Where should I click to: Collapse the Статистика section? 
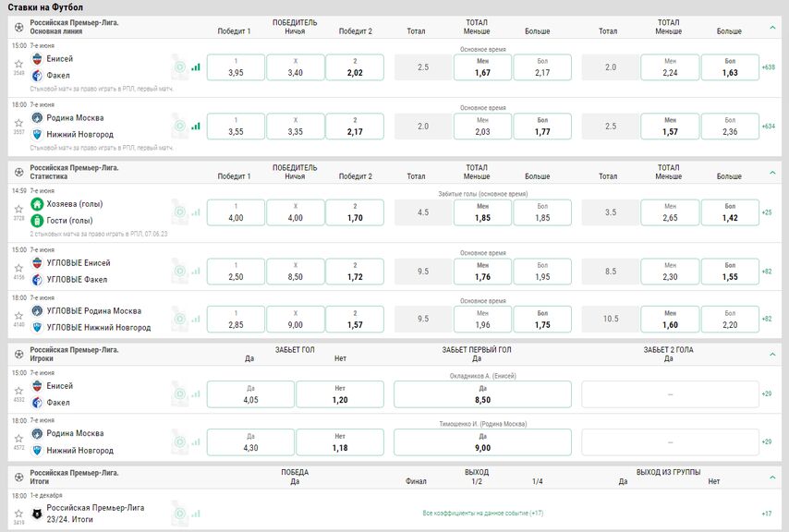[772, 173]
